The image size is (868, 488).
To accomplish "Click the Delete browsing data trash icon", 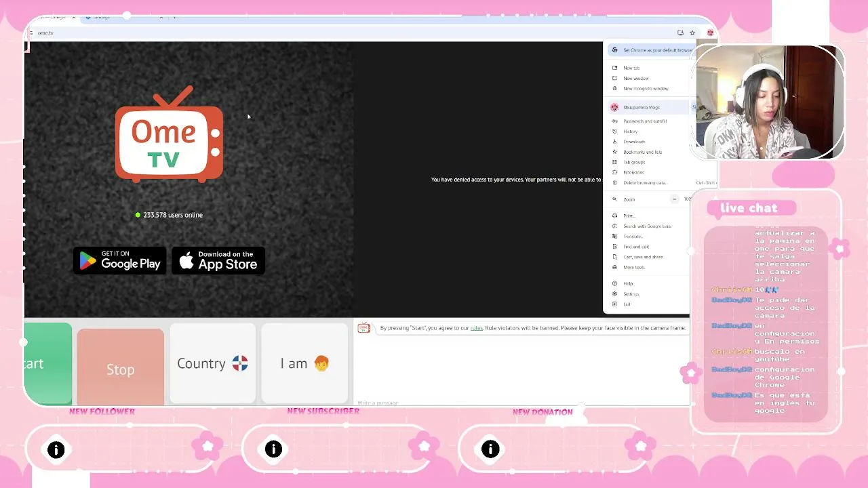I will coord(615,182).
